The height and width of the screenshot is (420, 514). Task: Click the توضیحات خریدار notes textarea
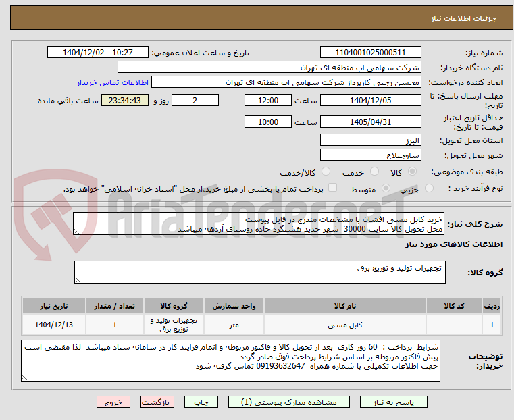pos(230,361)
